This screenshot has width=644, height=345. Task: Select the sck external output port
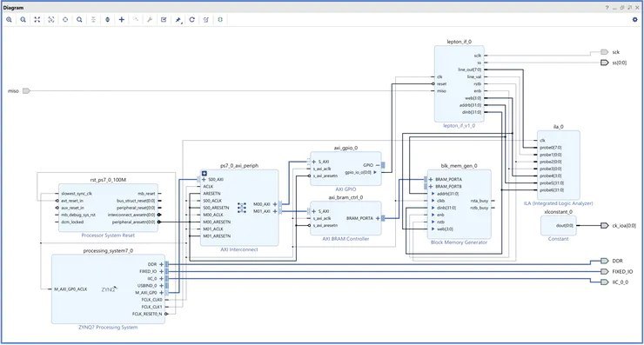point(604,52)
